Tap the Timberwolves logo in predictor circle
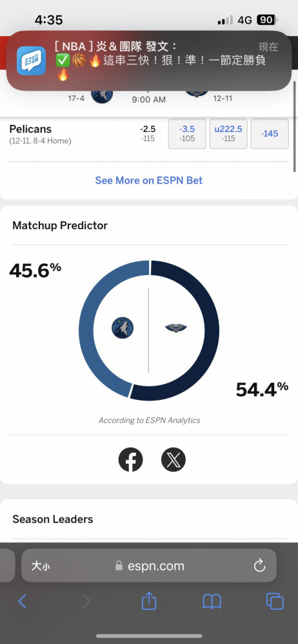The width and height of the screenshot is (298, 644). (x=123, y=328)
